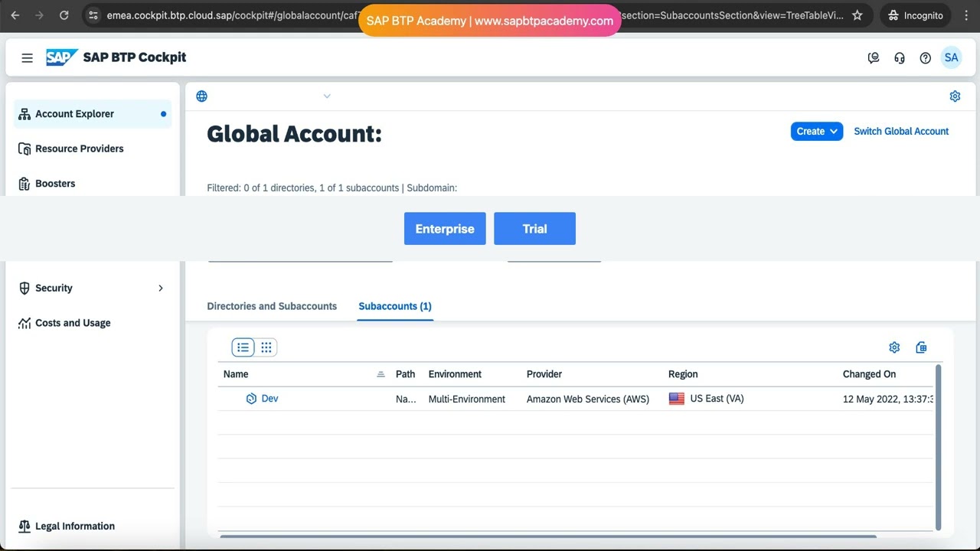Click Amazon Web Services (AWS) cell
Viewport: 980px width, 551px height.
point(588,399)
